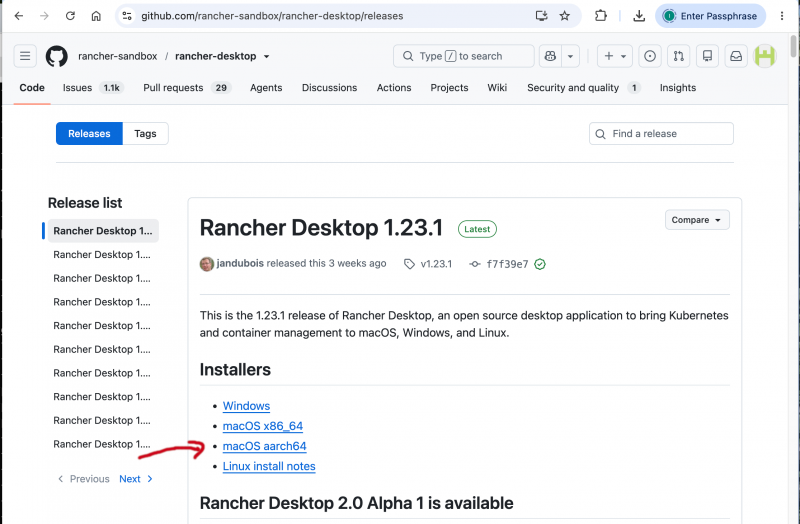Go back with the browser back arrow

(x=19, y=16)
